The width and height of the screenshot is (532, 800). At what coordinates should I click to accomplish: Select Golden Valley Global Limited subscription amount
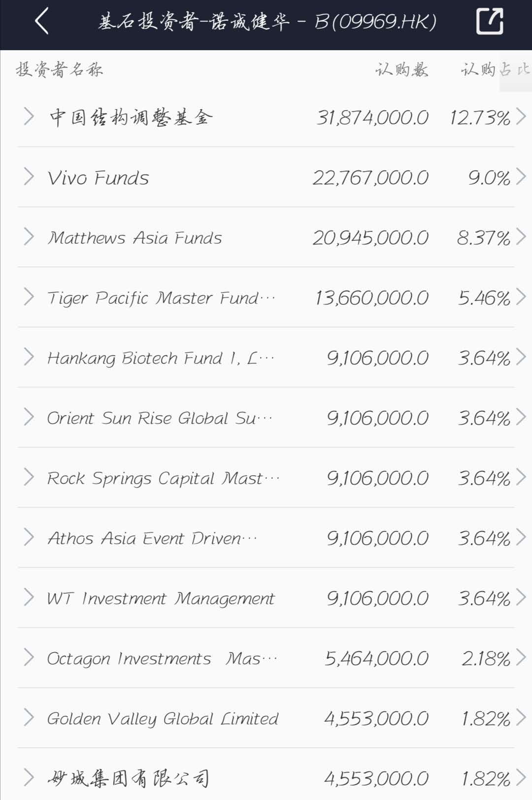[x=376, y=719]
